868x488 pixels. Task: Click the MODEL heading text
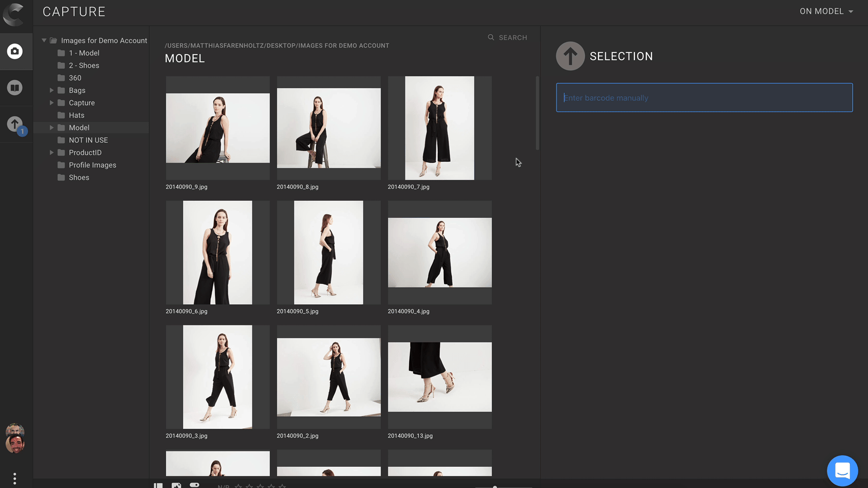click(185, 59)
